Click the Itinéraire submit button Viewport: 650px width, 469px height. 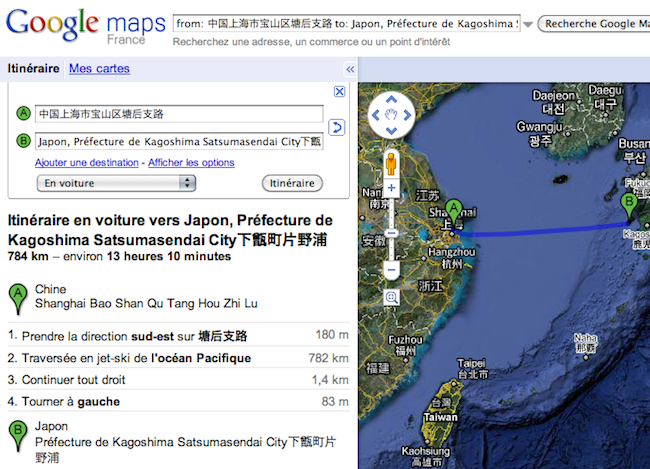(x=292, y=183)
